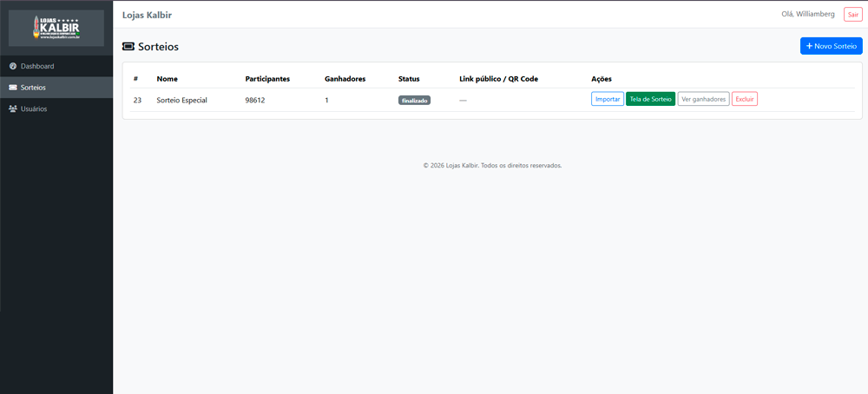Click the Sorteios ticket icon in sidebar
The height and width of the screenshot is (394, 868).
(x=13, y=88)
